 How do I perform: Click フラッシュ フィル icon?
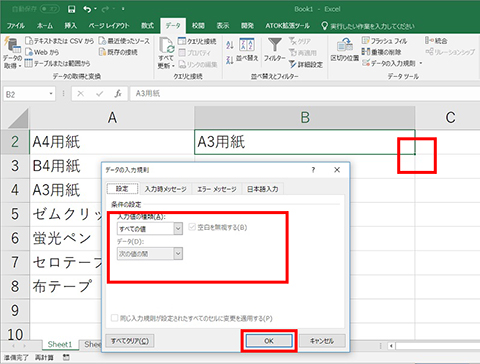click(x=366, y=41)
